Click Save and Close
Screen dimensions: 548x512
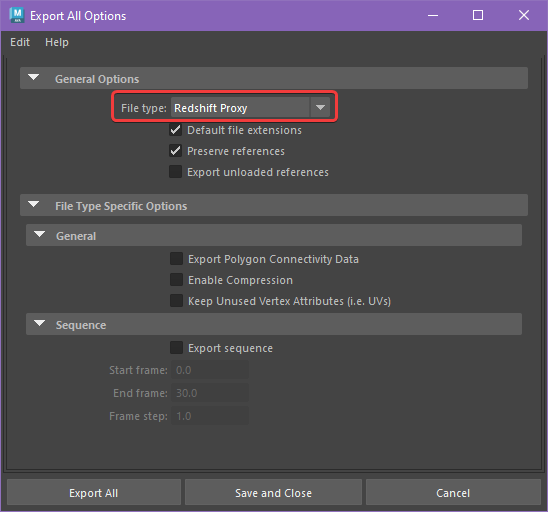pyautogui.click(x=273, y=493)
